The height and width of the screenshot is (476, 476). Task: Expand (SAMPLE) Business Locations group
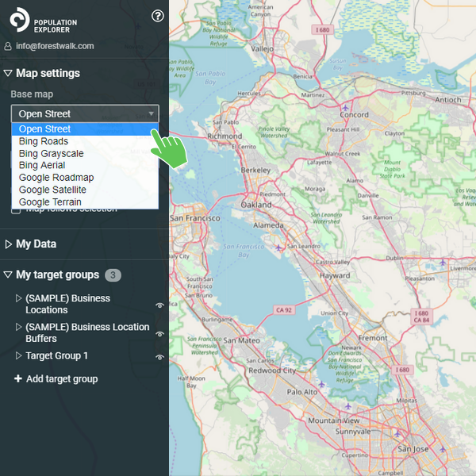coord(18,298)
